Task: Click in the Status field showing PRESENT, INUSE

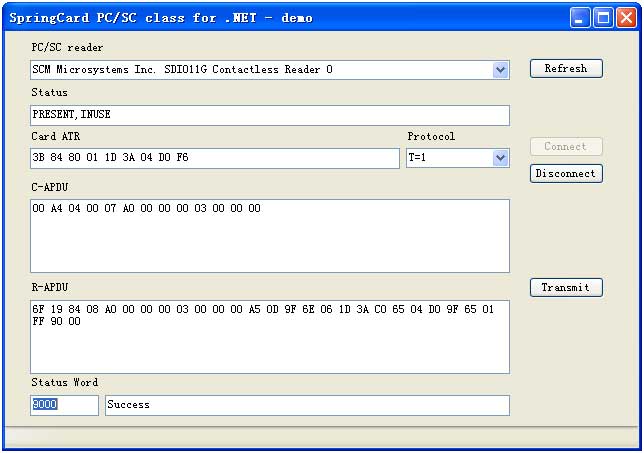Action: [x=270, y=115]
